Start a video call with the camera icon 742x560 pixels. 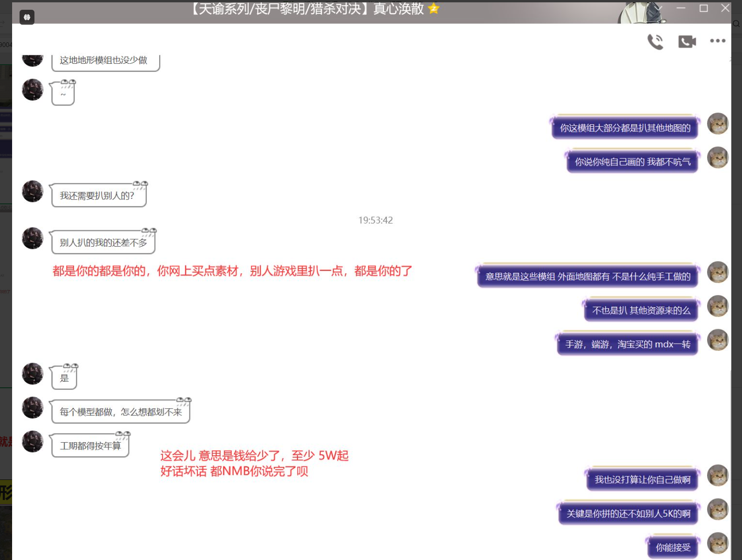(x=687, y=42)
